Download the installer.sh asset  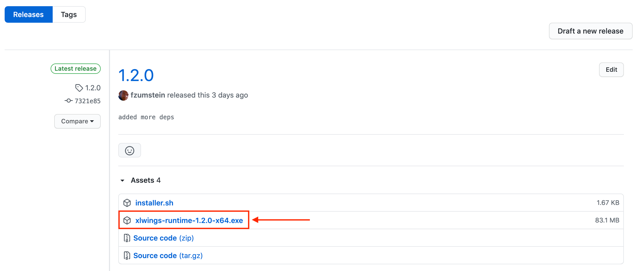pyautogui.click(x=154, y=203)
